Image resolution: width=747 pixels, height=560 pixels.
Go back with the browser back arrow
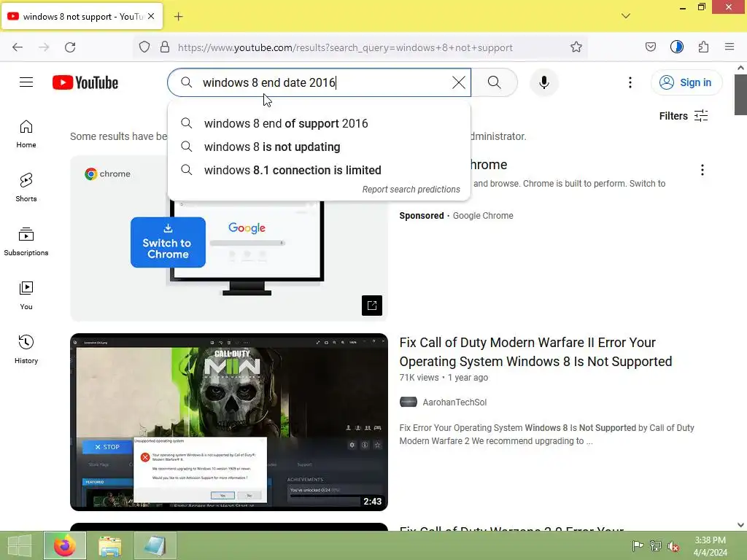(18, 47)
